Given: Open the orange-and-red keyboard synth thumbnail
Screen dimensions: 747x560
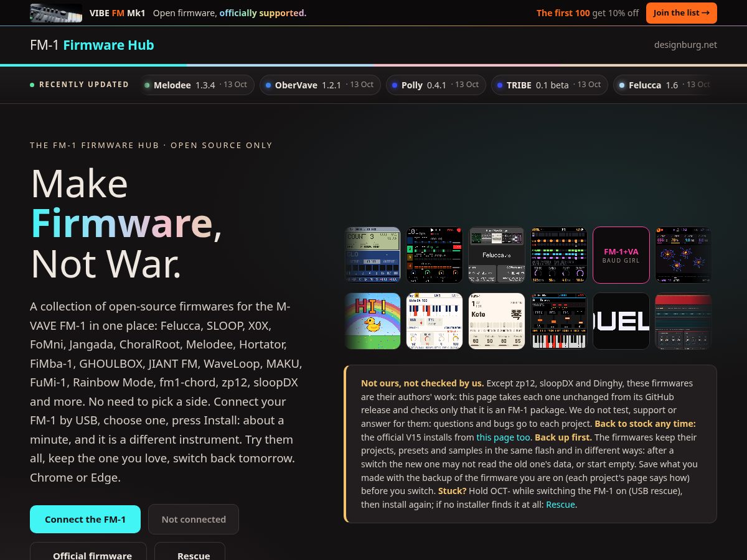Looking at the screenshot, I should (559, 321).
